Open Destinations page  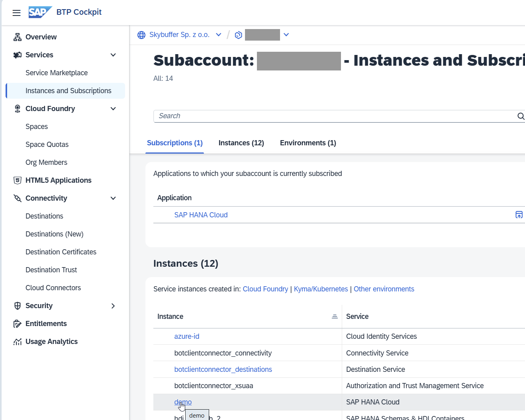(x=44, y=216)
